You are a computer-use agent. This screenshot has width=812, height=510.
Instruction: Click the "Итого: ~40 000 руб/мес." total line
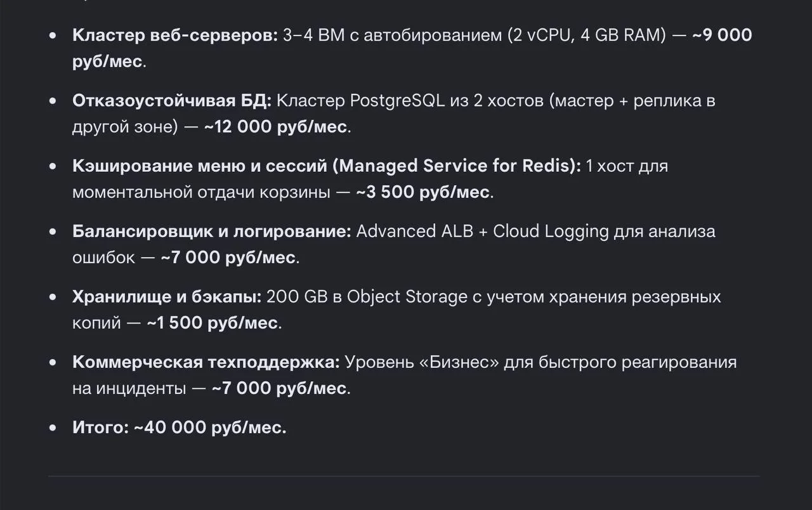click(180, 428)
